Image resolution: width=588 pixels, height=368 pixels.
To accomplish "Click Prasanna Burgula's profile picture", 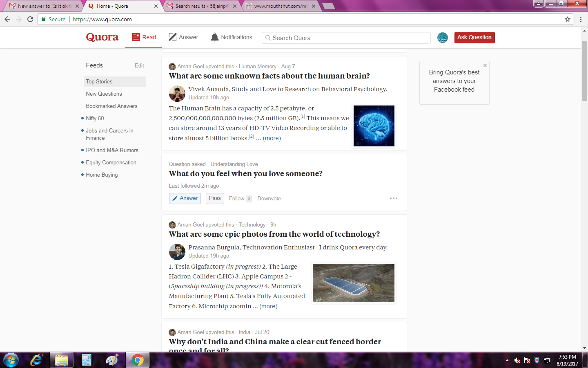I will [177, 252].
